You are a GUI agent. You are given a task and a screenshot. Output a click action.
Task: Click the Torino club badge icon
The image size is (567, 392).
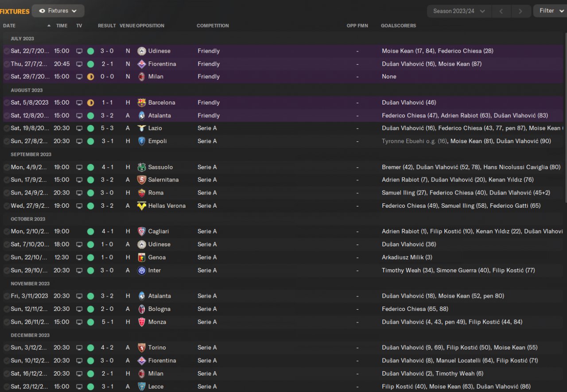pos(142,348)
